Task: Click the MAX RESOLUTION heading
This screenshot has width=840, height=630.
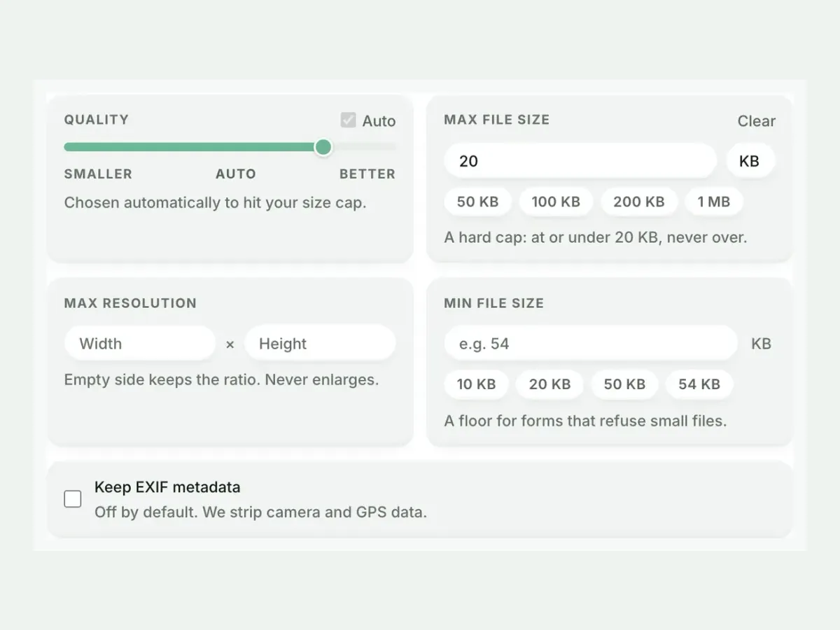Action: coord(130,303)
